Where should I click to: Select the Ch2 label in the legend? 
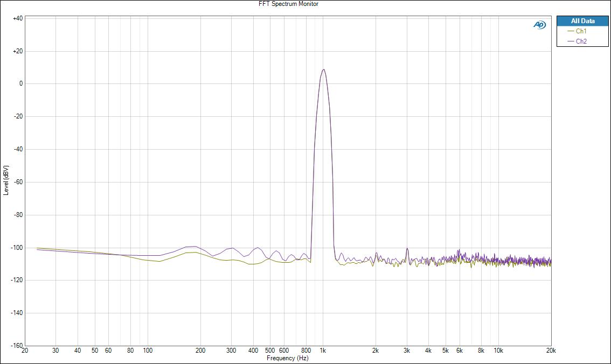tap(581, 41)
